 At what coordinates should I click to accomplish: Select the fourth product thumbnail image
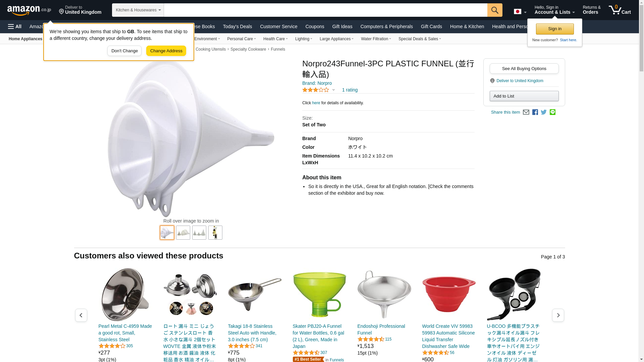point(215,233)
